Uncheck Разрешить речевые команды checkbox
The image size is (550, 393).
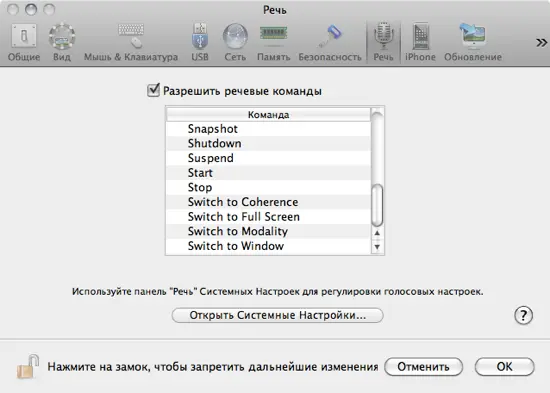tap(153, 90)
